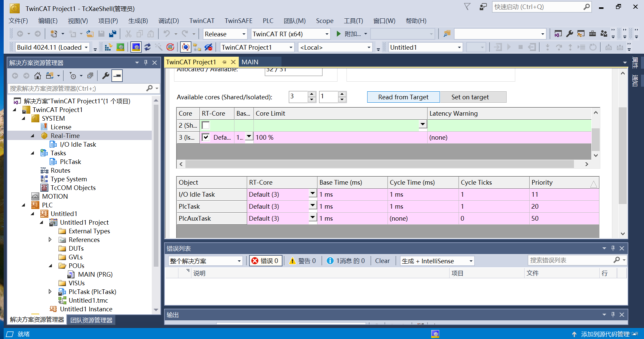Uncheck the RT-Core box for core 3
644x339 pixels.
206,137
